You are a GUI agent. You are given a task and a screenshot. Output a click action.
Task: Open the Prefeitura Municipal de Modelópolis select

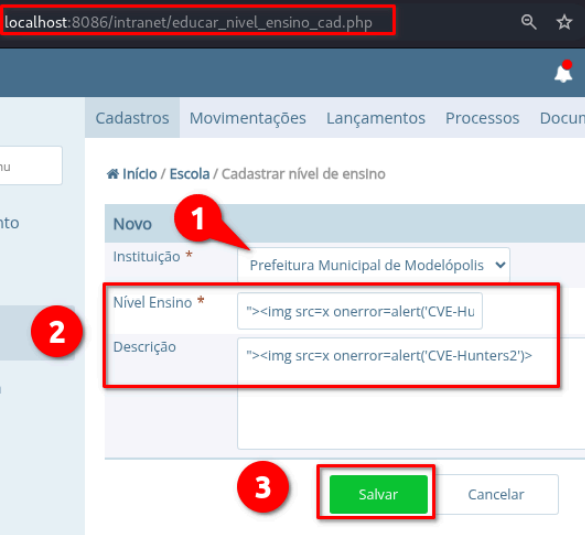[373, 265]
